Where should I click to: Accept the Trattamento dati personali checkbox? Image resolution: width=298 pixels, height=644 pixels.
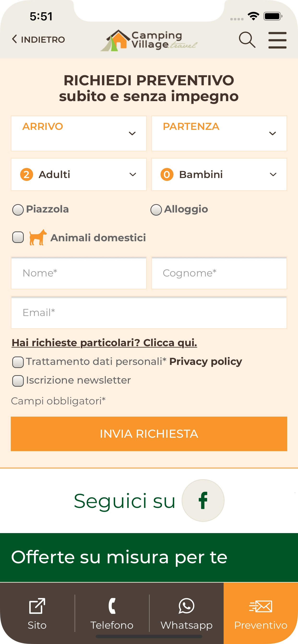[x=18, y=362]
